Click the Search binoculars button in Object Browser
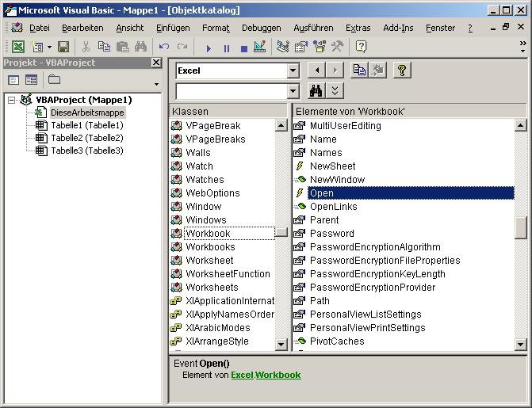 click(x=316, y=90)
